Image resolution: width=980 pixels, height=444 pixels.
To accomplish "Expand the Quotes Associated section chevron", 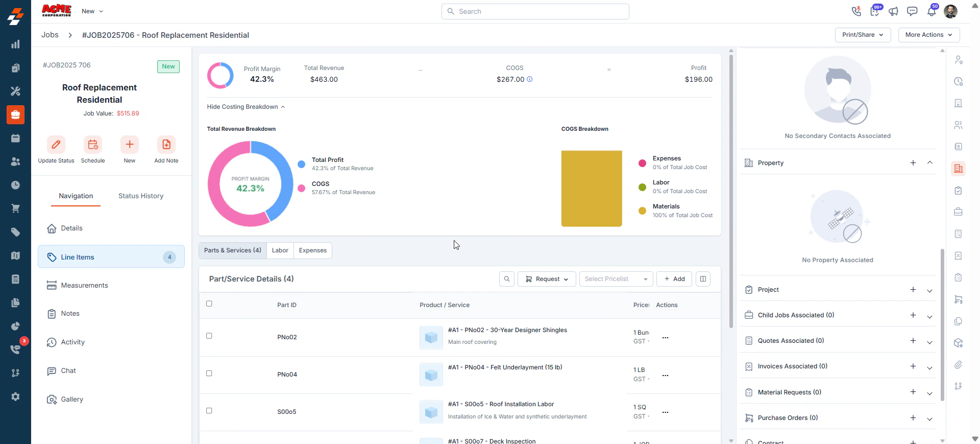I will (930, 341).
